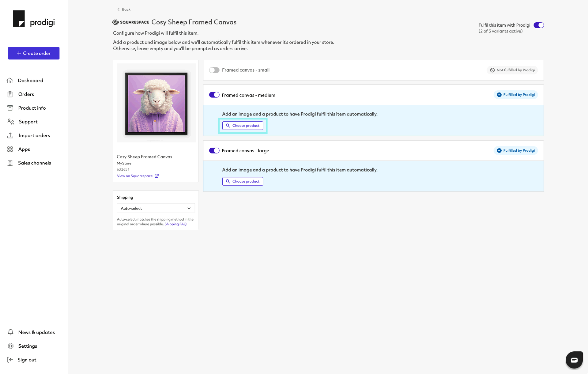The height and width of the screenshot is (374, 588).
Task: Click the Sales channels sidebar icon
Action: (x=10, y=163)
